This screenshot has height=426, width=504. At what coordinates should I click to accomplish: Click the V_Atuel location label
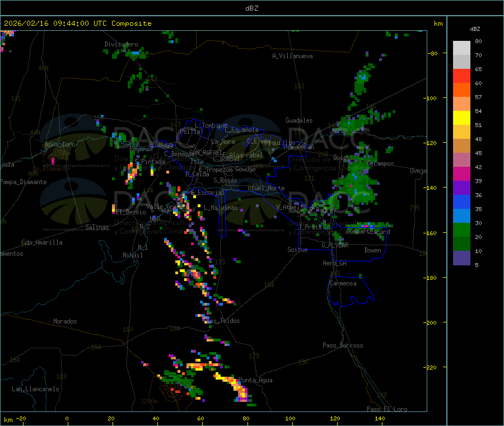click(x=288, y=207)
